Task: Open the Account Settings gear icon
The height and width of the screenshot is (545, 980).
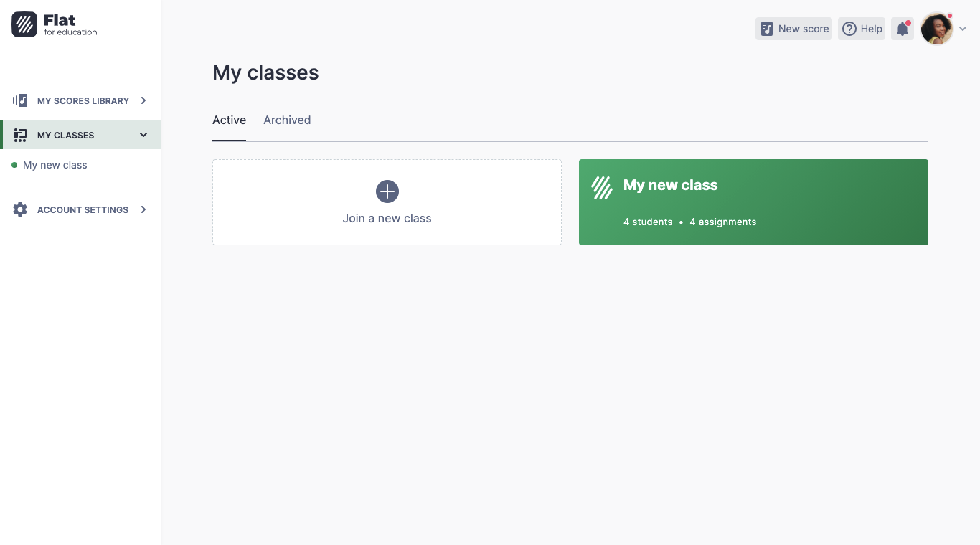Action: (x=20, y=209)
